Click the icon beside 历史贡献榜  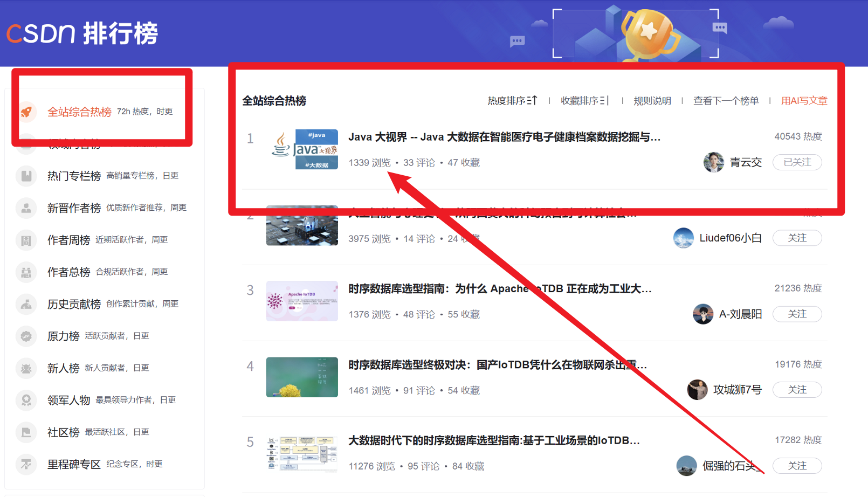[26, 304]
